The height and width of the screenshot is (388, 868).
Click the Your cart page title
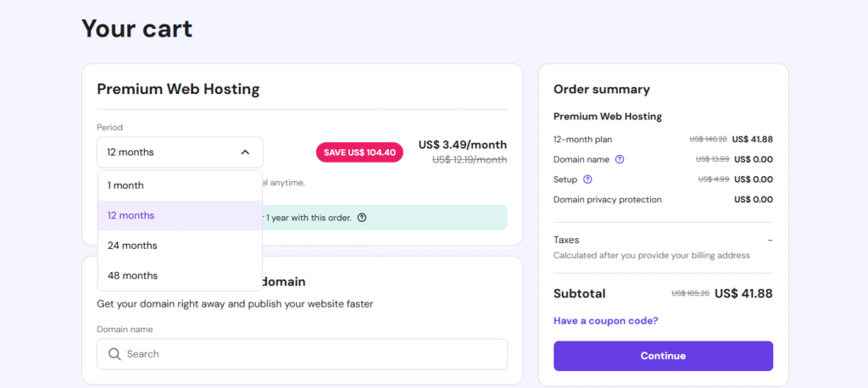[136, 29]
